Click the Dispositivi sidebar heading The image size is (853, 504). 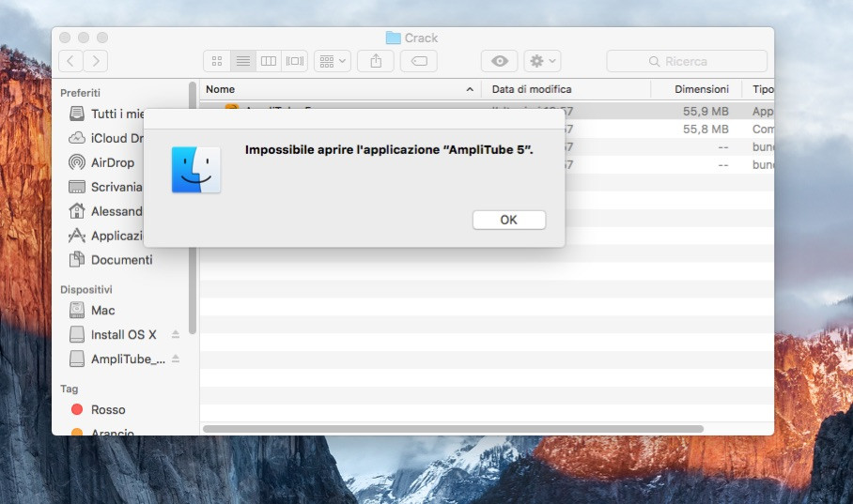[x=85, y=290]
